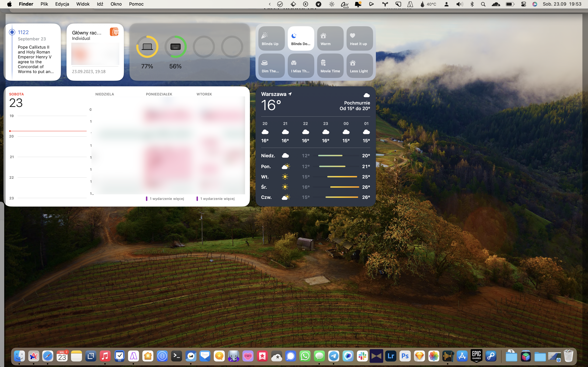Launch Slack from the Dock
Screen dimensions: 588x367
[362, 356]
